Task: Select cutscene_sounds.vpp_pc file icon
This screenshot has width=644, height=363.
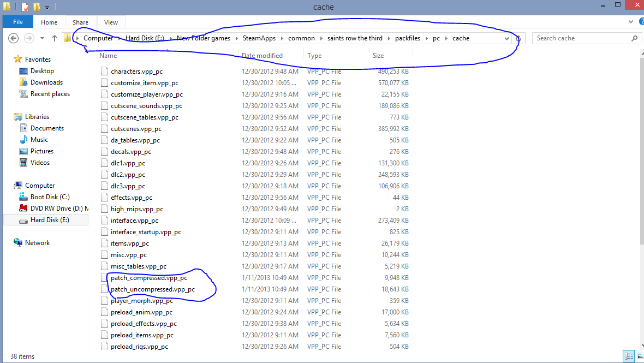Action: [104, 105]
